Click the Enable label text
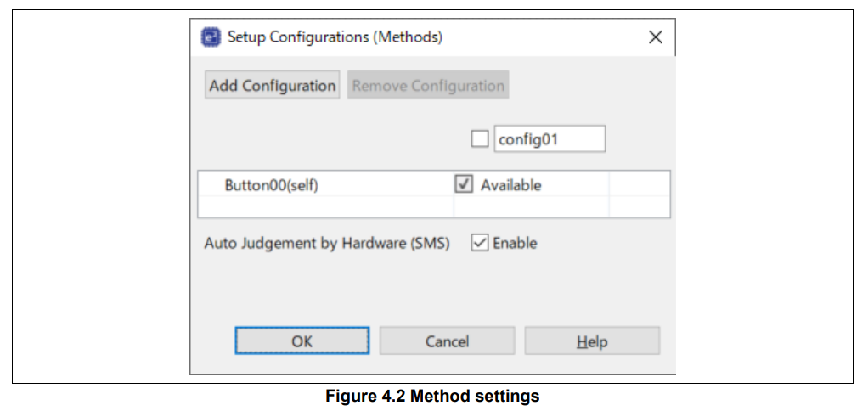 515,243
